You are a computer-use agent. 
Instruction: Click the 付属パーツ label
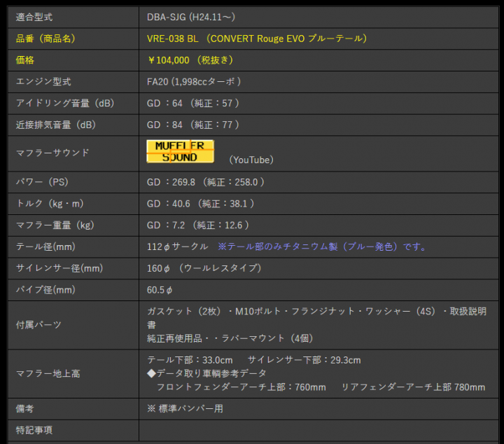pos(38,325)
